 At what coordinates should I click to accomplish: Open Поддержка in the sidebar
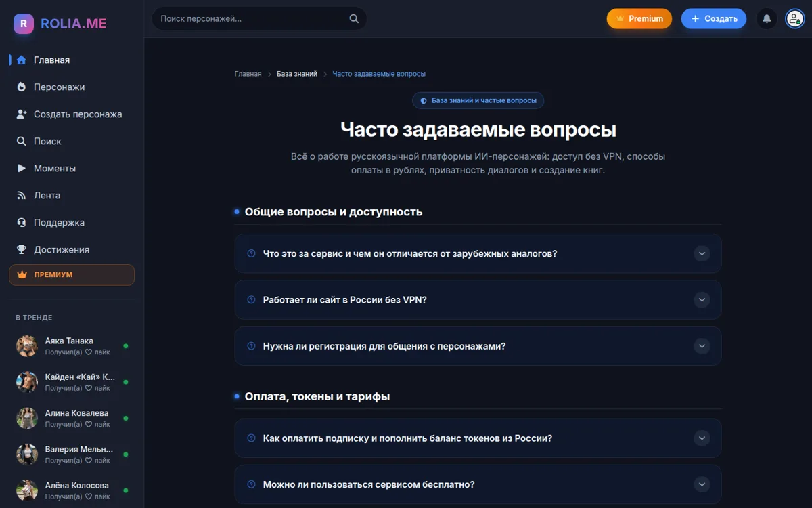(x=72, y=222)
